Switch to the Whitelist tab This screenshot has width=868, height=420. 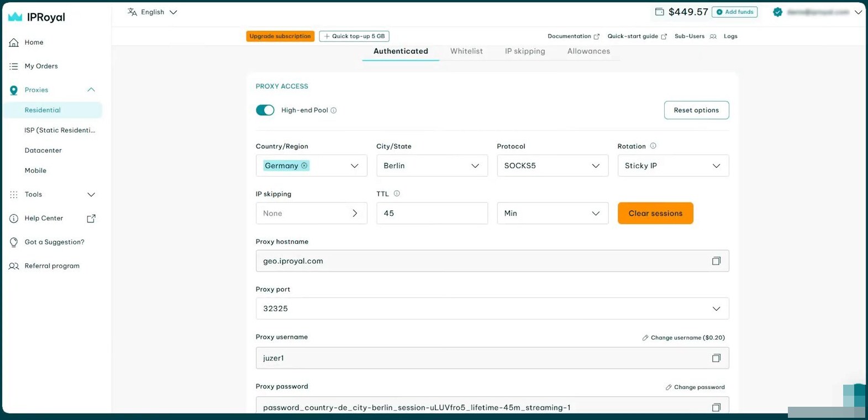pos(466,51)
